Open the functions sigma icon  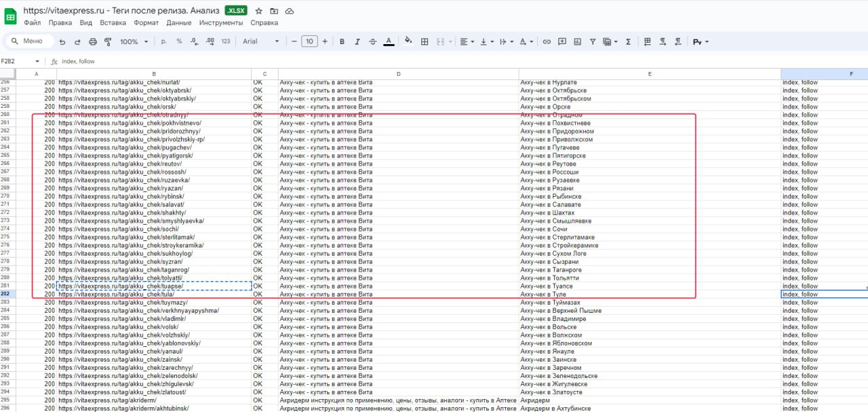point(628,41)
